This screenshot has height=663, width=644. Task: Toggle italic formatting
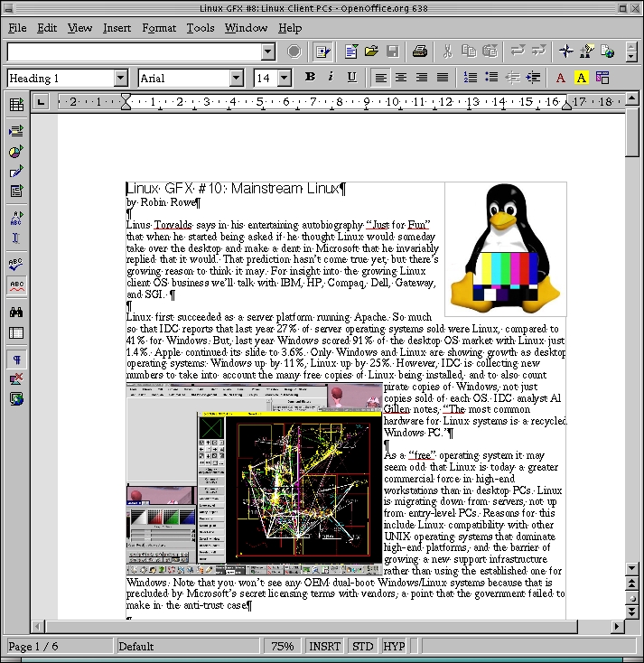tap(331, 78)
